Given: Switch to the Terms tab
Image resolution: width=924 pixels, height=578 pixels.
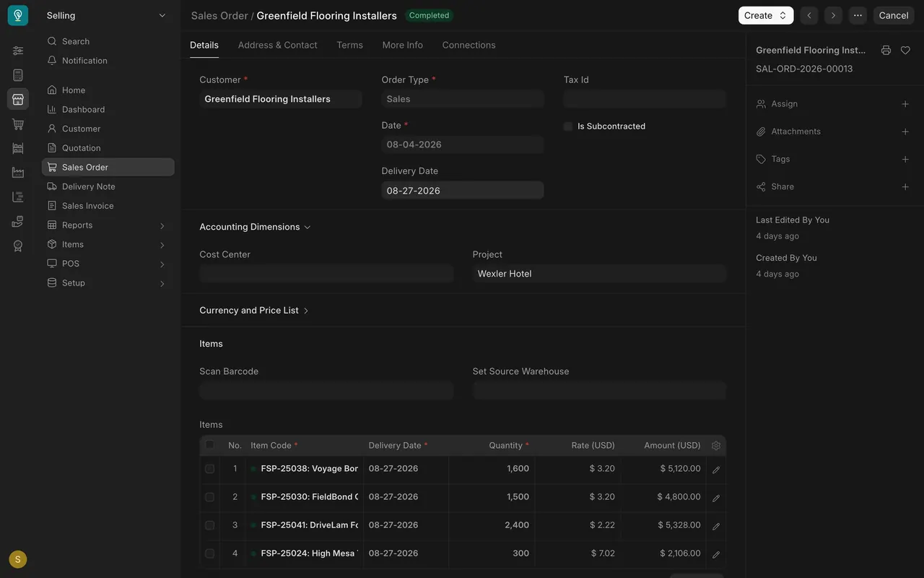Looking at the screenshot, I should pyautogui.click(x=349, y=45).
